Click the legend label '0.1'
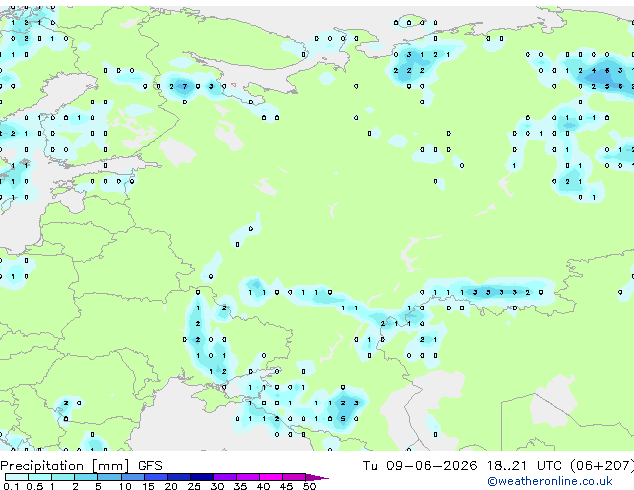634x490 pixels. (11, 486)
